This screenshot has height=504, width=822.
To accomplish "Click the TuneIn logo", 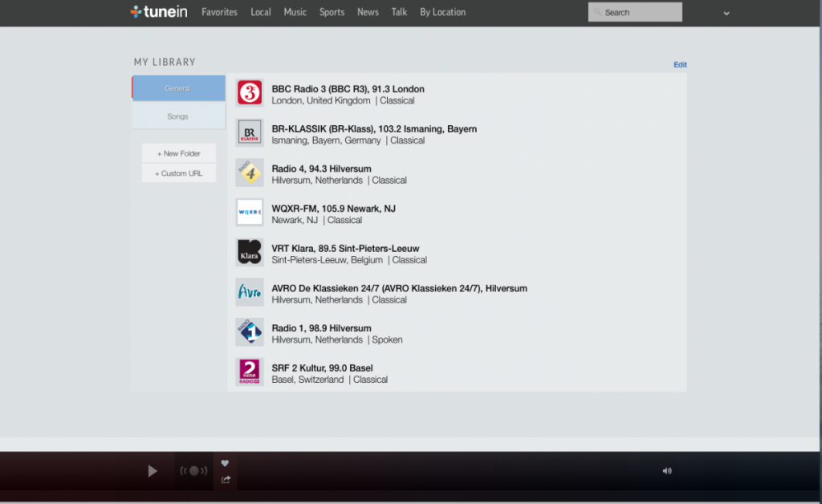I will 159,11.
